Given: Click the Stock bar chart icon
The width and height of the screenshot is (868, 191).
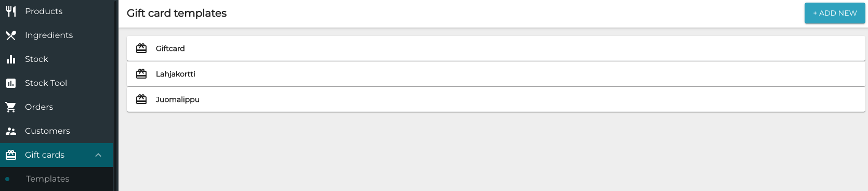Looking at the screenshot, I should click(x=11, y=59).
